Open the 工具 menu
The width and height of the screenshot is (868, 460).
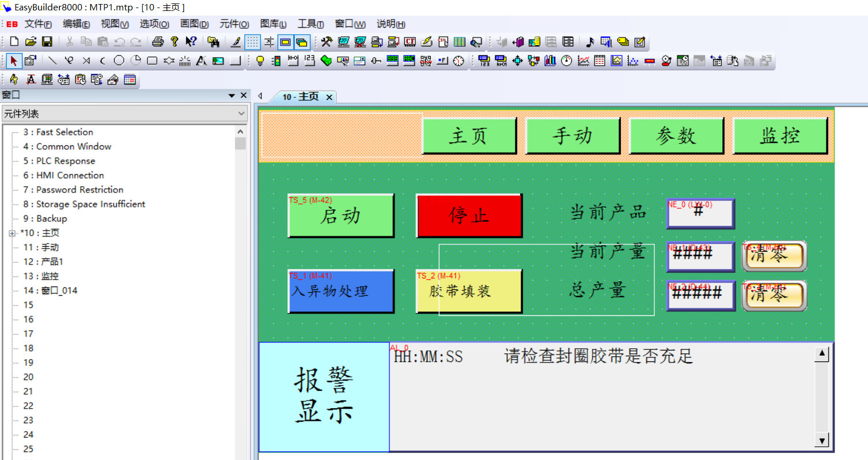tap(310, 24)
